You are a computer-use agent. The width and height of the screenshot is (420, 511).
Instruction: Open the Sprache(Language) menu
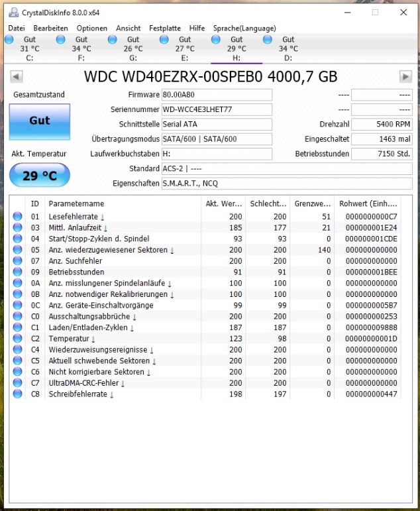[244, 28]
